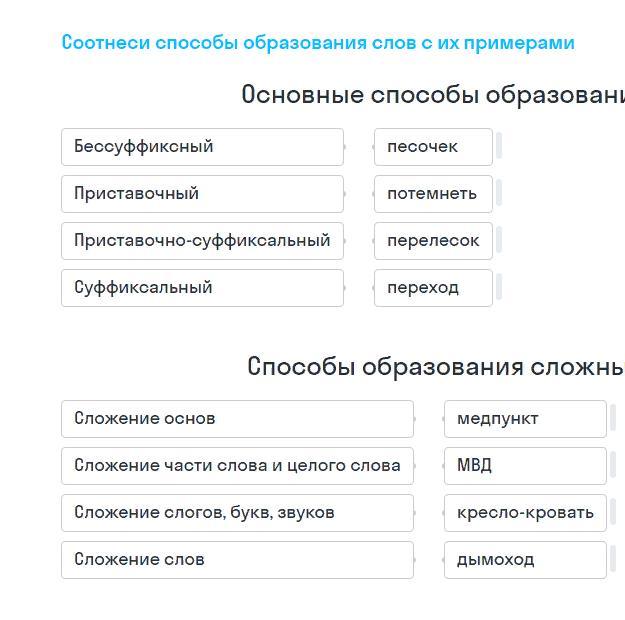The image size is (625, 620).
Task: Select the 'Сложение слов' box
Action: point(237,560)
